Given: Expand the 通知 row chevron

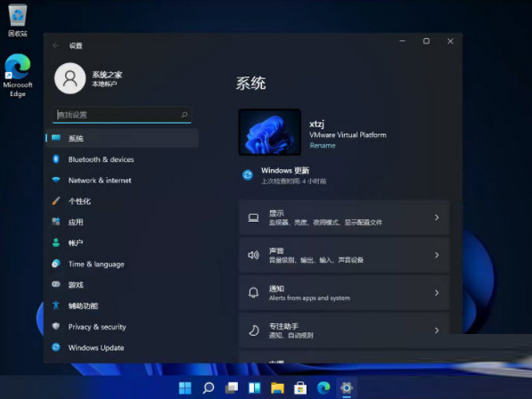Looking at the screenshot, I should (x=437, y=292).
